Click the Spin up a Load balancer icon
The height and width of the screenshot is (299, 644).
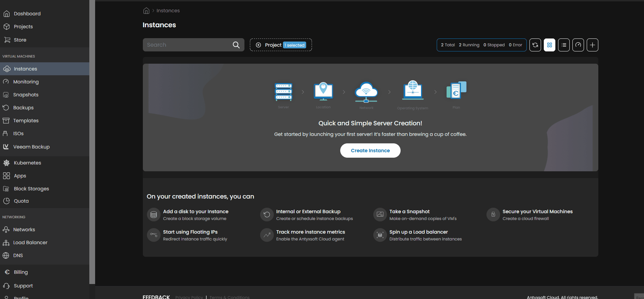(380, 235)
